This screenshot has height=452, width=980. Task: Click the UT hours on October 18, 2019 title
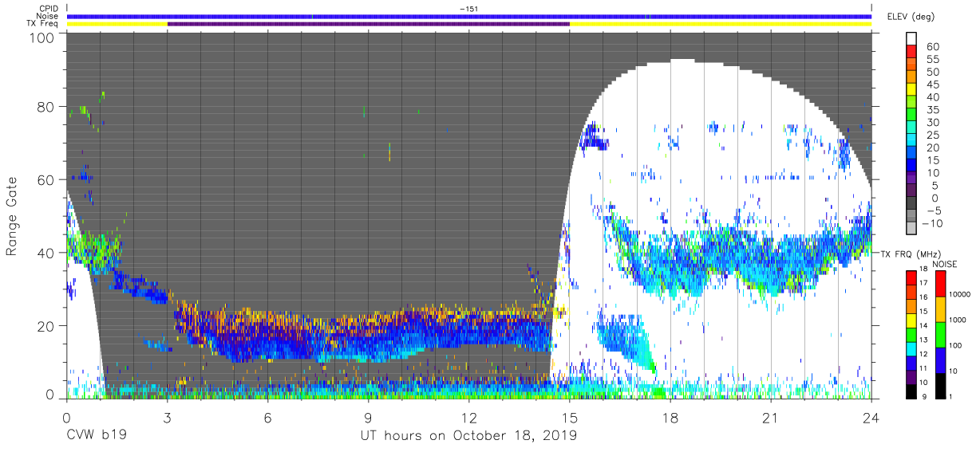(x=468, y=436)
